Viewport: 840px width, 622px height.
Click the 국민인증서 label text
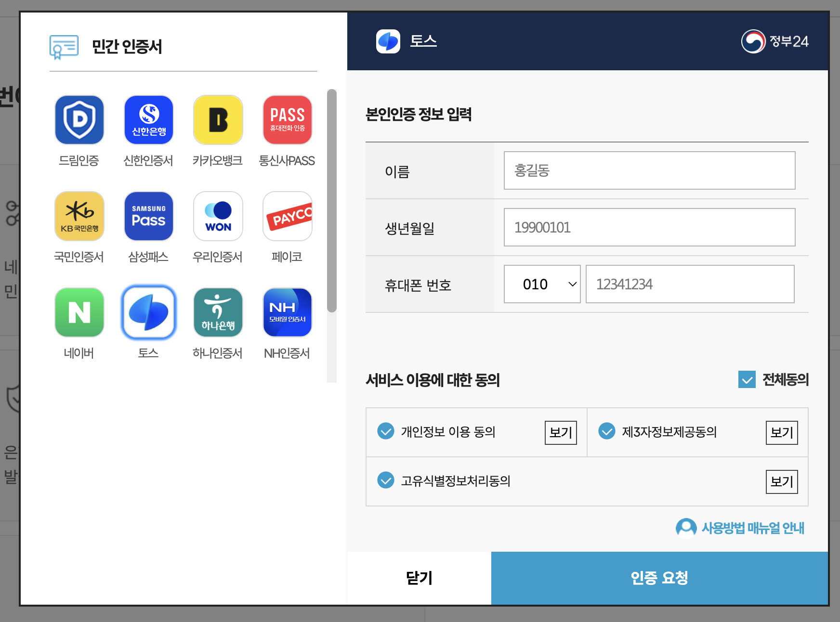pos(79,257)
